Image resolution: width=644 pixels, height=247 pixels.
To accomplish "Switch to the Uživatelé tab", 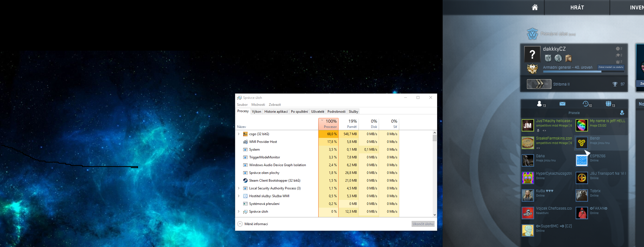I will [318, 112].
